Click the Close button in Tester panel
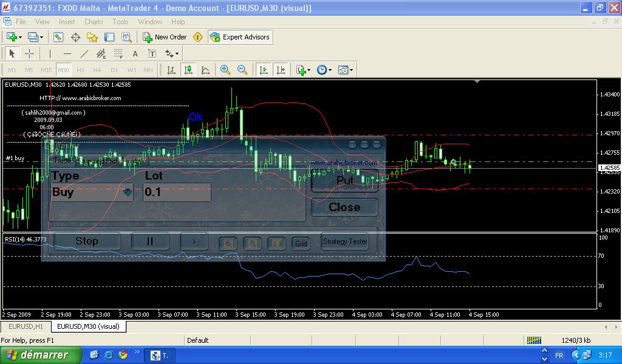 pos(344,207)
